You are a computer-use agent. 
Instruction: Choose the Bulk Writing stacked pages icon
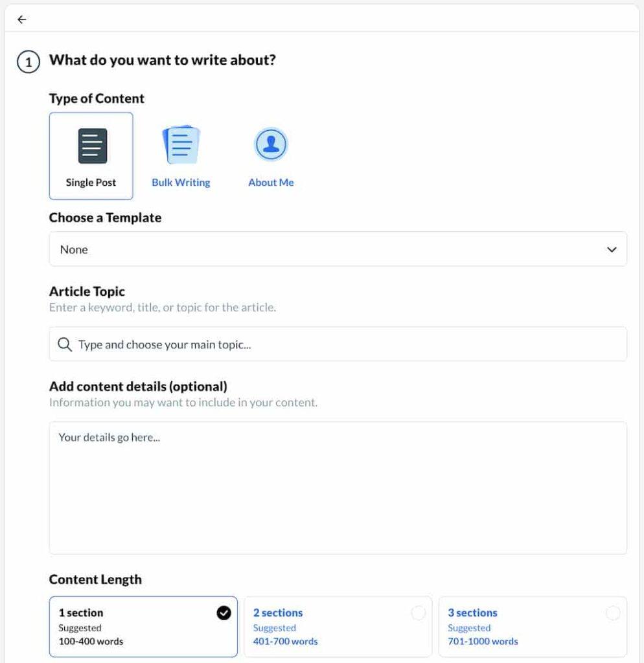click(x=181, y=145)
